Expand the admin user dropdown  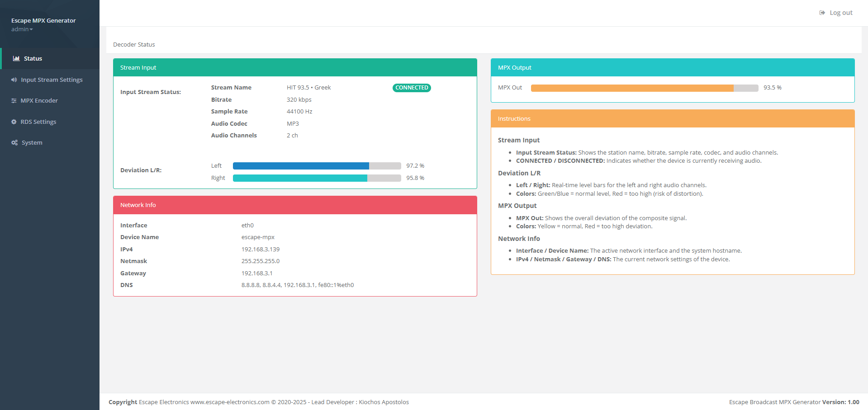(x=22, y=29)
